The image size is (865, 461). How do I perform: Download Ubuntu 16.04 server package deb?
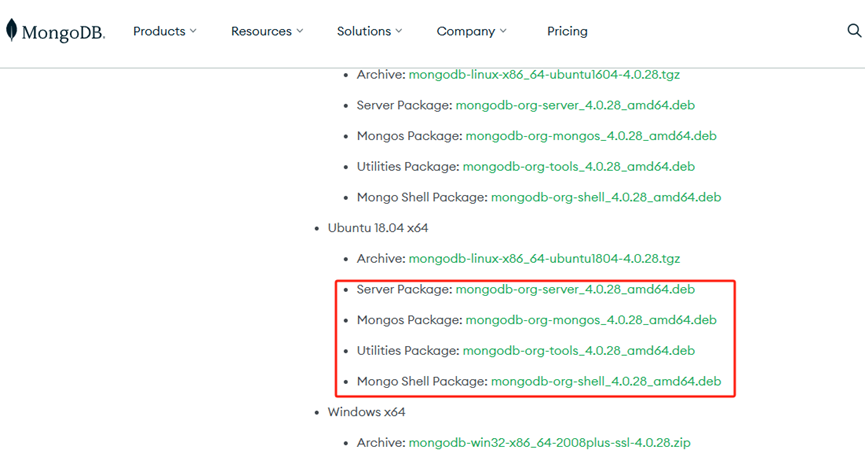(575, 105)
